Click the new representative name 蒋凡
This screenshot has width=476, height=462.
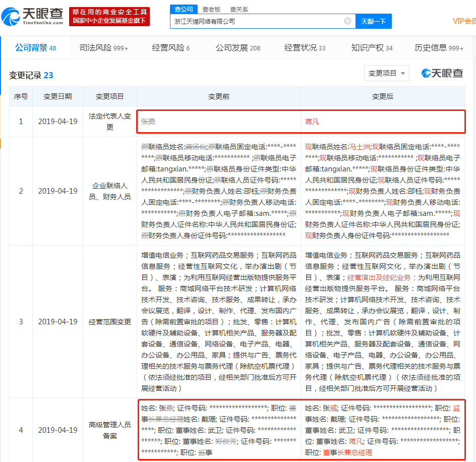[x=312, y=122]
